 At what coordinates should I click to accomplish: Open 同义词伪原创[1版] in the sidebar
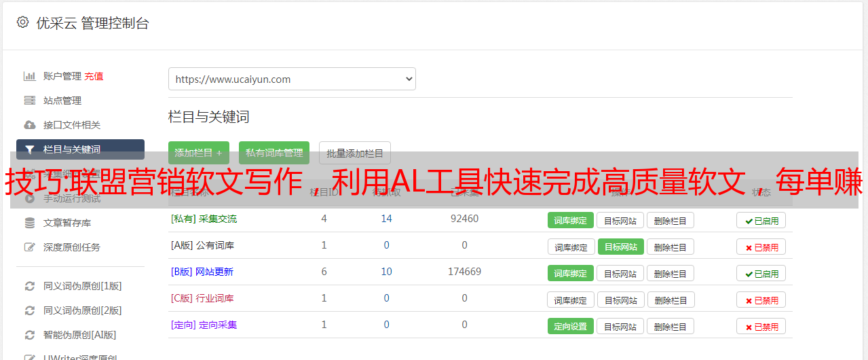click(83, 286)
